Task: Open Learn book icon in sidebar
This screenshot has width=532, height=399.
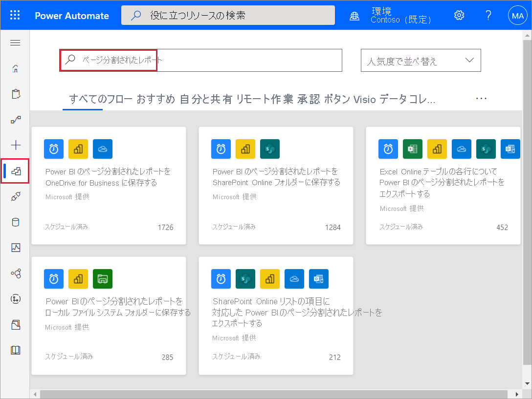Action: pos(16,350)
